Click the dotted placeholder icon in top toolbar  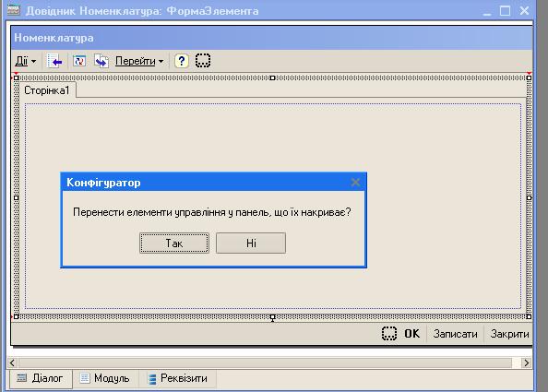click(x=203, y=61)
